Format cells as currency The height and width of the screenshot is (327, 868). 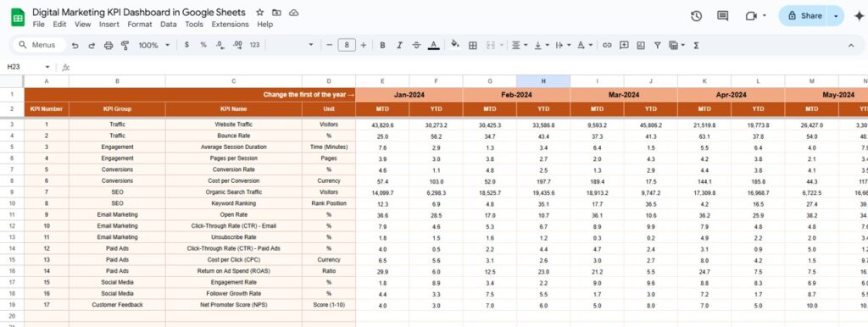point(186,46)
